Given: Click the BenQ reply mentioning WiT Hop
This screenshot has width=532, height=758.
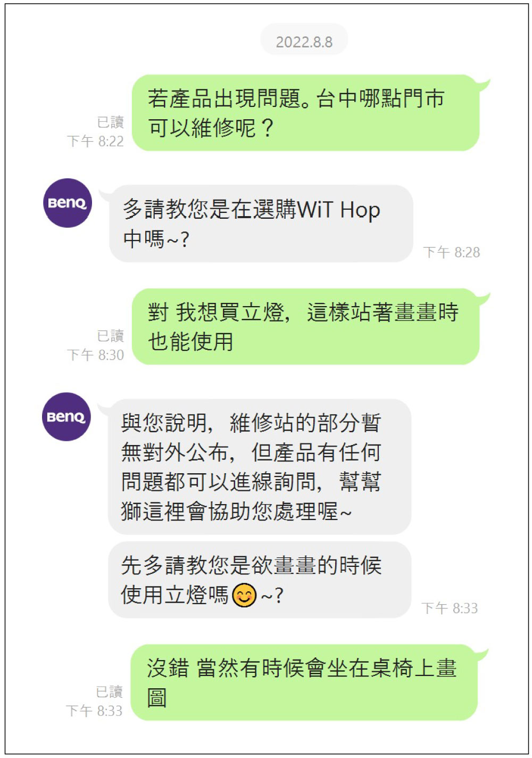Looking at the screenshot, I should pyautogui.click(x=261, y=224).
